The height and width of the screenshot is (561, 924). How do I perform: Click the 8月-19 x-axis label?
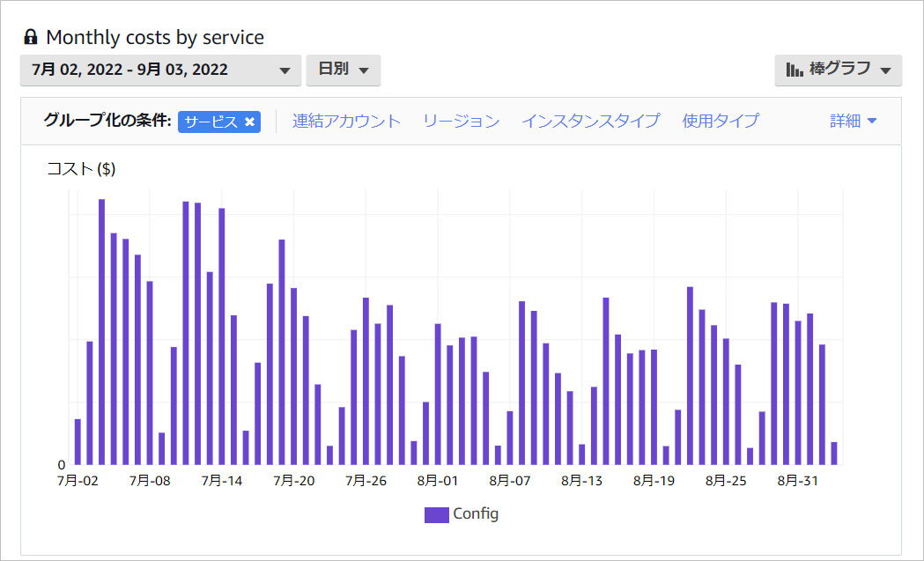pyautogui.click(x=654, y=481)
